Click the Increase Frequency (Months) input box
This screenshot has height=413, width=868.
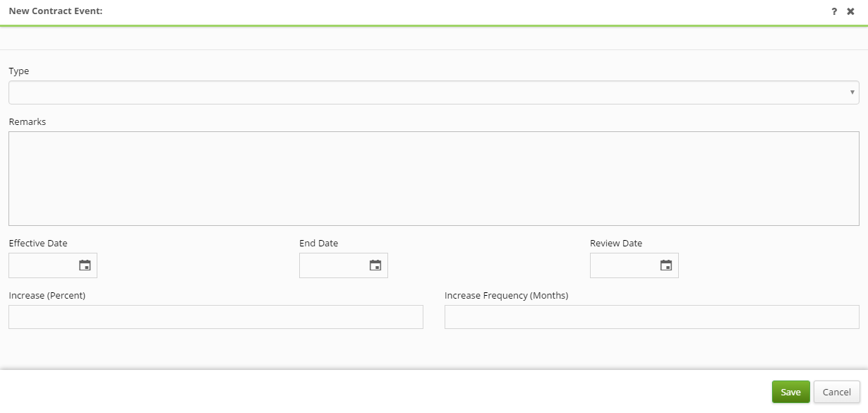click(x=651, y=317)
